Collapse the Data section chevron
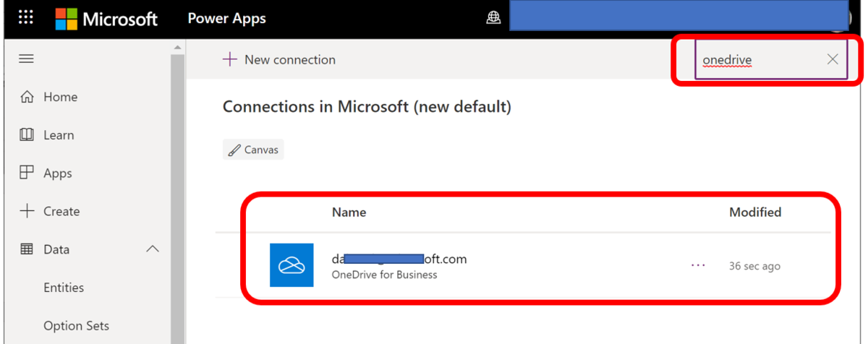 point(153,249)
